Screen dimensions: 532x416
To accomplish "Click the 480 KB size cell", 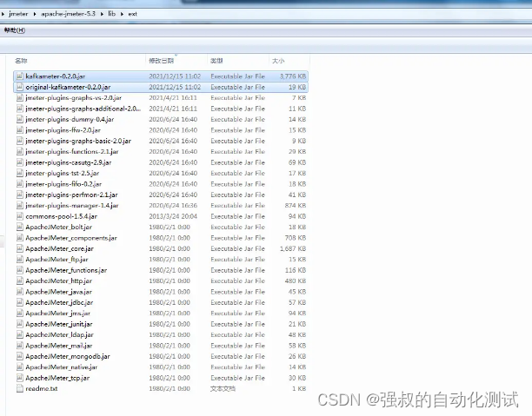I will pos(296,281).
